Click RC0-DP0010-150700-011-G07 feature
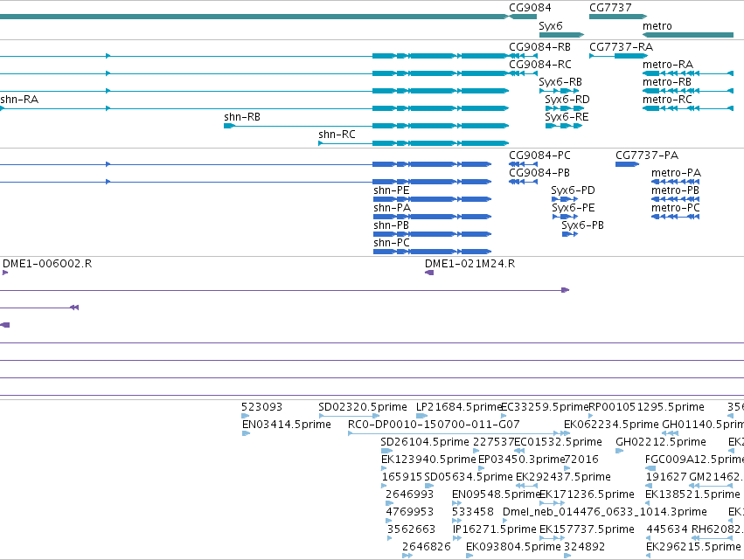The width and height of the screenshot is (744, 560). pos(459,433)
